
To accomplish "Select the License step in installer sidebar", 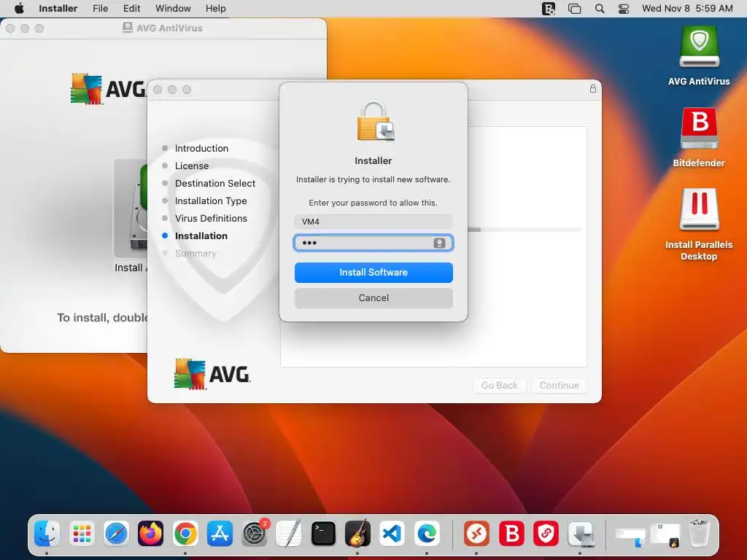I will tap(192, 166).
